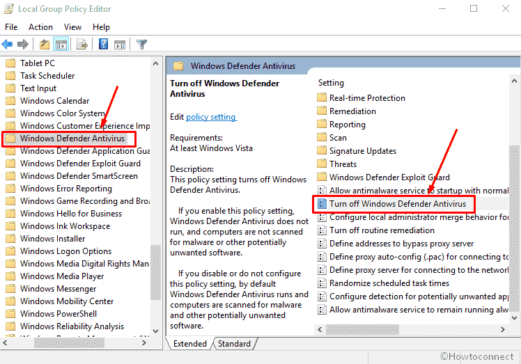Click settings list horizontal scroll right arrow
The height and width of the screenshot is (364, 521).
point(503,329)
